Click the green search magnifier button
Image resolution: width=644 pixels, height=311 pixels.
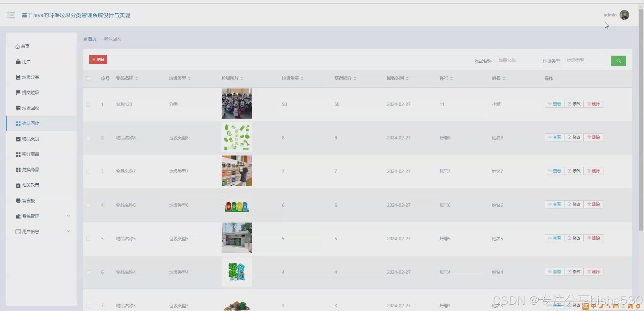(619, 61)
